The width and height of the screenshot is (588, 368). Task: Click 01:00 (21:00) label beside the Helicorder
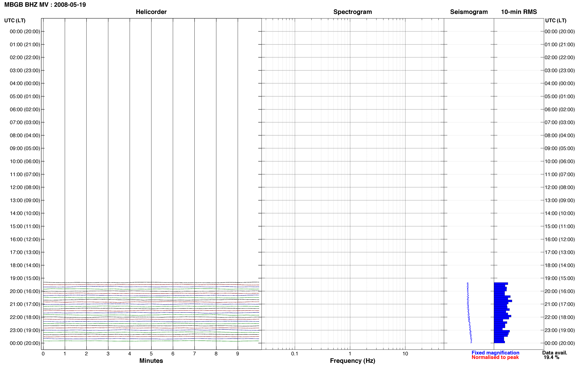pyautogui.click(x=25, y=45)
